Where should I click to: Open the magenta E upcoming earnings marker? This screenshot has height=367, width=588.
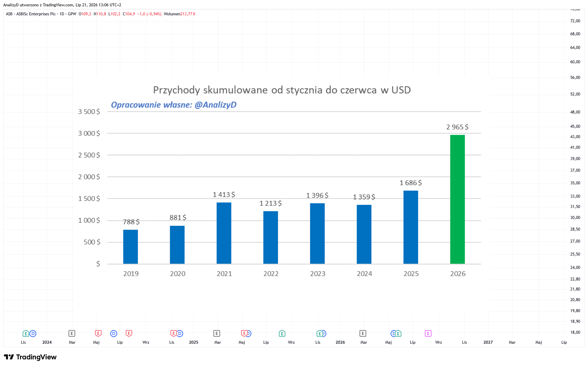[428, 333]
